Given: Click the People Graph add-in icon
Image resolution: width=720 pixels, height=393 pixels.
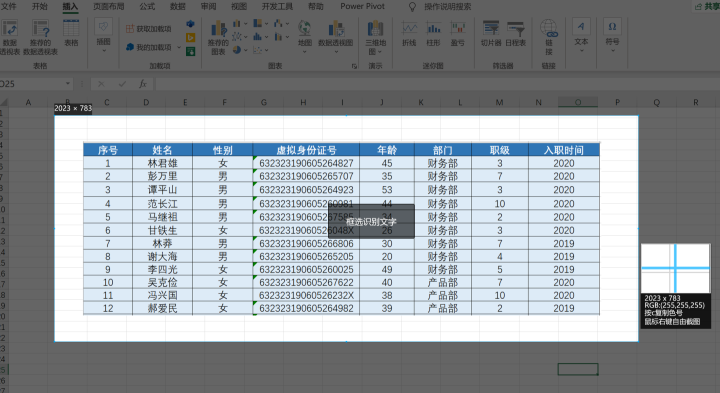Looking at the screenshot, I should (190, 51).
